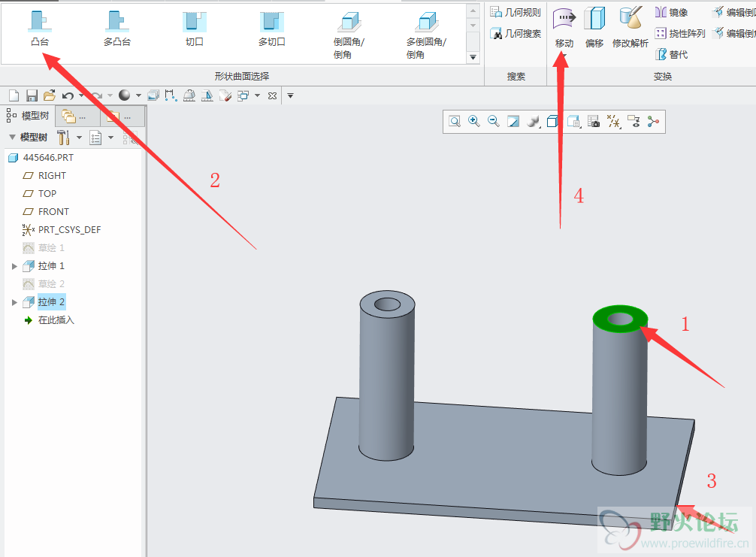Screen dimensions: 756x557
Task: Select the 多凸台 (multi-boss) tool
Action: tap(117, 29)
